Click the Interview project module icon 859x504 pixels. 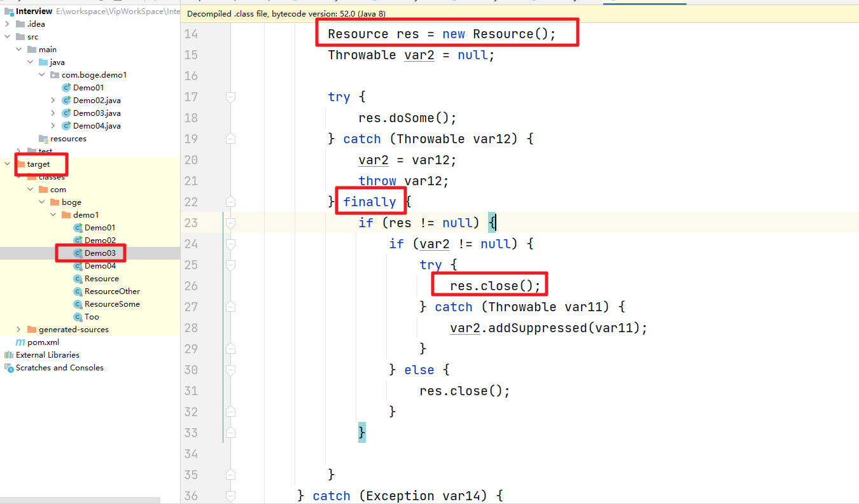click(9, 11)
